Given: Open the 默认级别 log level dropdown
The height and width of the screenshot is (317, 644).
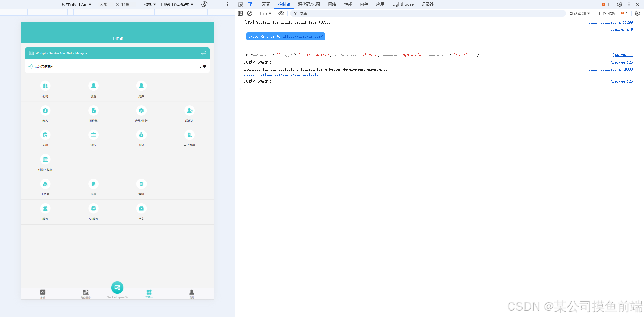Looking at the screenshot, I should point(580,13).
